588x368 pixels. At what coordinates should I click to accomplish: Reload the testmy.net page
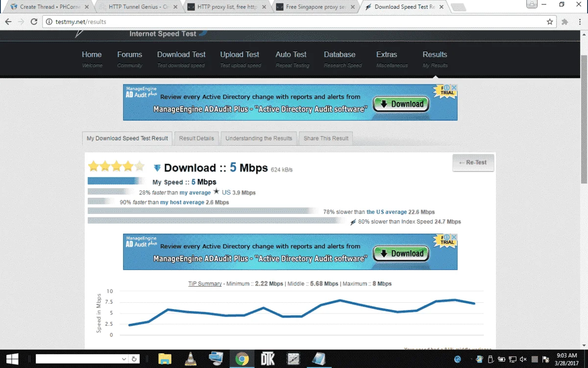[x=34, y=22]
